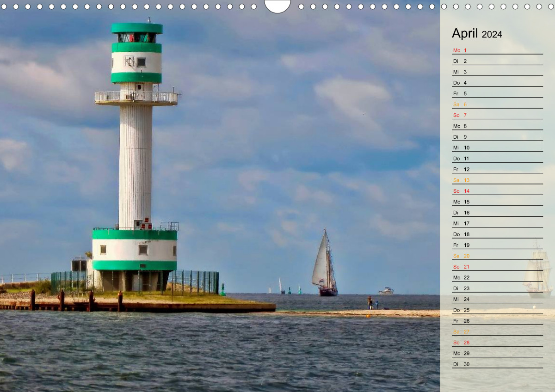Click the large sailing ship in photo

325,263
